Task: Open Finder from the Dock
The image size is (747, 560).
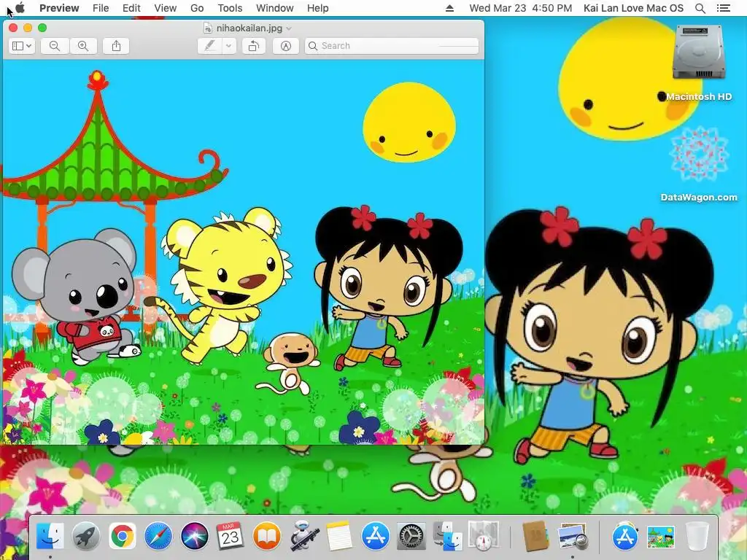Action: tap(50, 536)
